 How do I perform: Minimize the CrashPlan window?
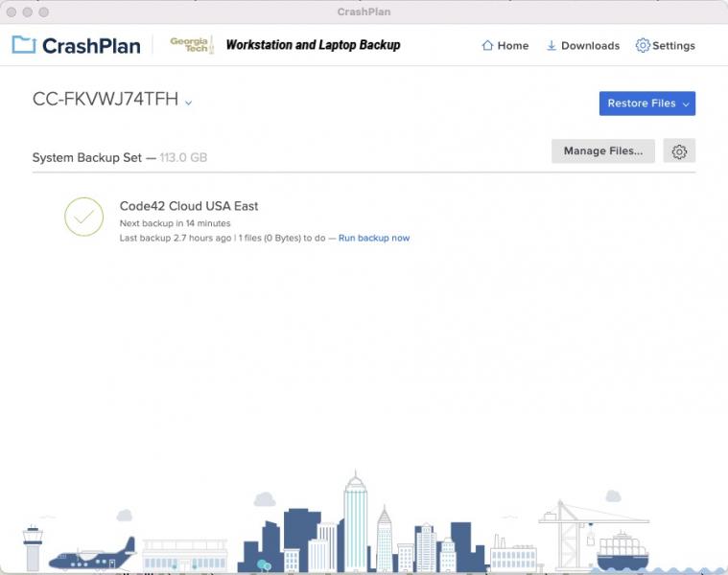[x=28, y=11]
